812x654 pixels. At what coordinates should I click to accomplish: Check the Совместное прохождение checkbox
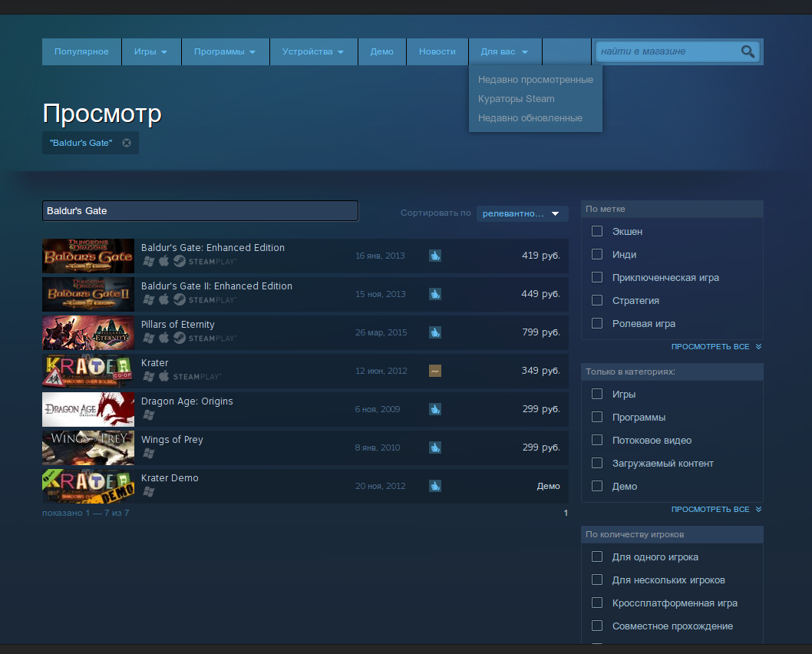tap(597, 626)
